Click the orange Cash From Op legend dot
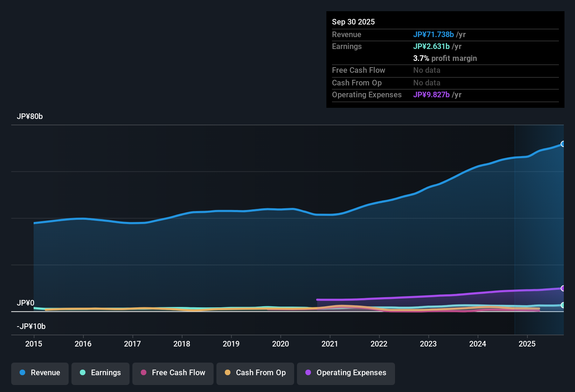Screen dimensions: 575x392 tap(228, 373)
